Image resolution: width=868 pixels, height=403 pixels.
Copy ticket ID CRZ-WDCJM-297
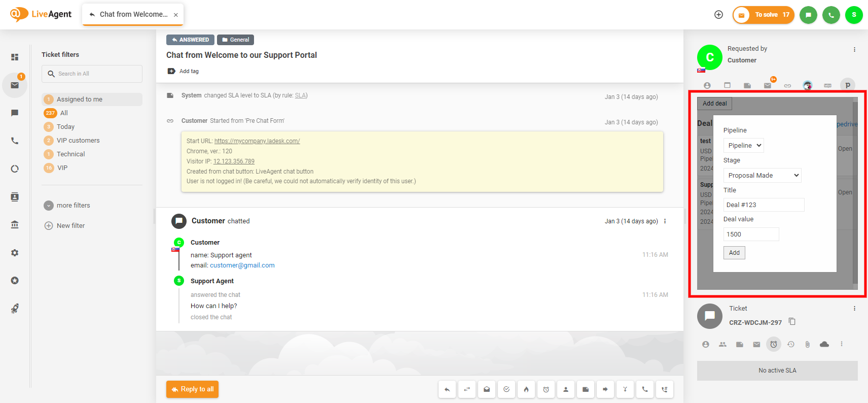[x=792, y=322]
